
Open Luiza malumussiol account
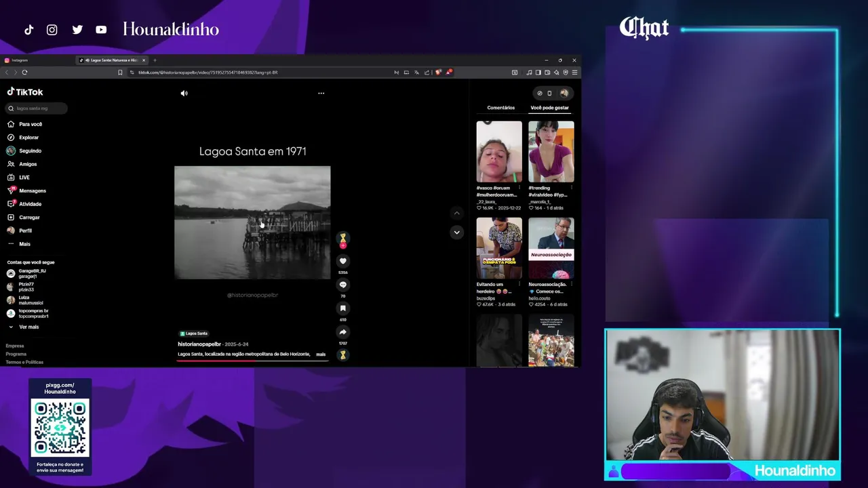coord(24,300)
